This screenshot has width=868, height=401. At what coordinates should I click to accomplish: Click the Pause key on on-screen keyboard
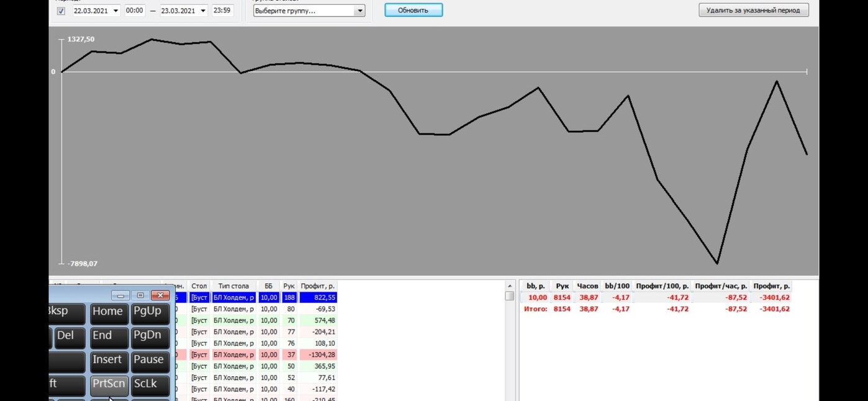[150, 361]
